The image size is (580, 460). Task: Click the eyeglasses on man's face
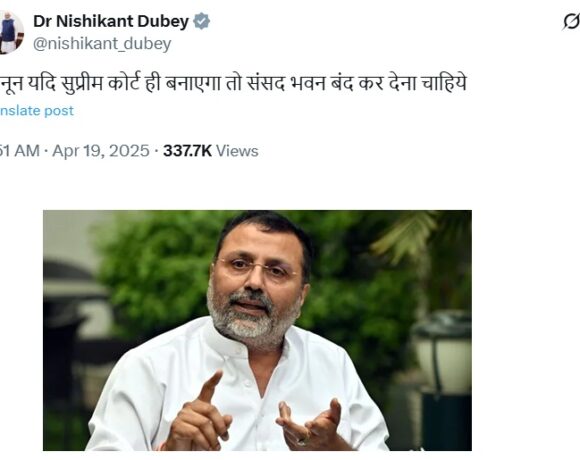tap(257, 267)
